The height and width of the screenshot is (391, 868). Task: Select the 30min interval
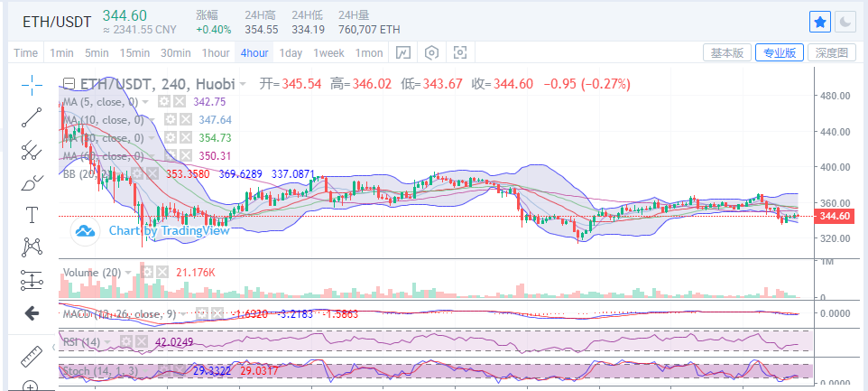175,53
